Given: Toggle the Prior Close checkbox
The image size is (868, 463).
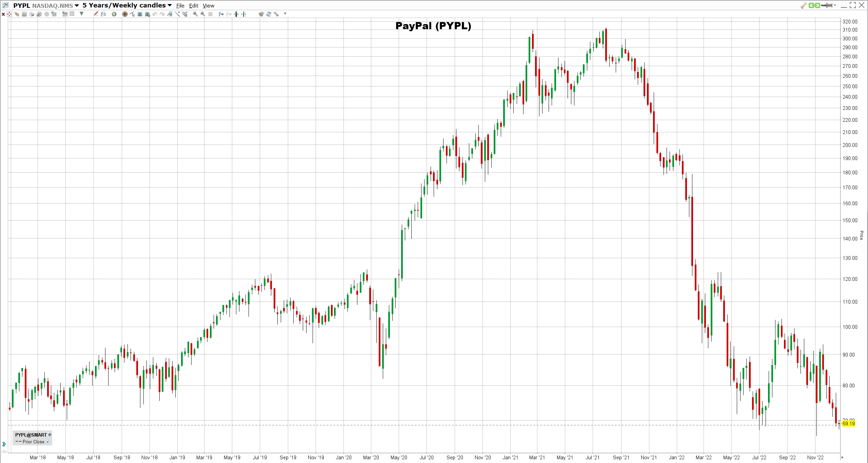Looking at the screenshot, I should pyautogui.click(x=47, y=442).
